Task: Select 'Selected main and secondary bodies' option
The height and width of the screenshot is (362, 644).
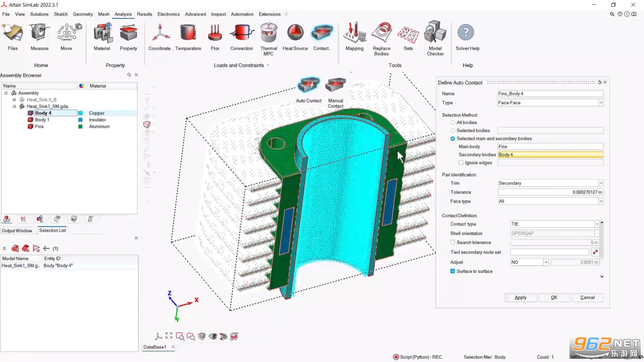Action: tap(453, 139)
